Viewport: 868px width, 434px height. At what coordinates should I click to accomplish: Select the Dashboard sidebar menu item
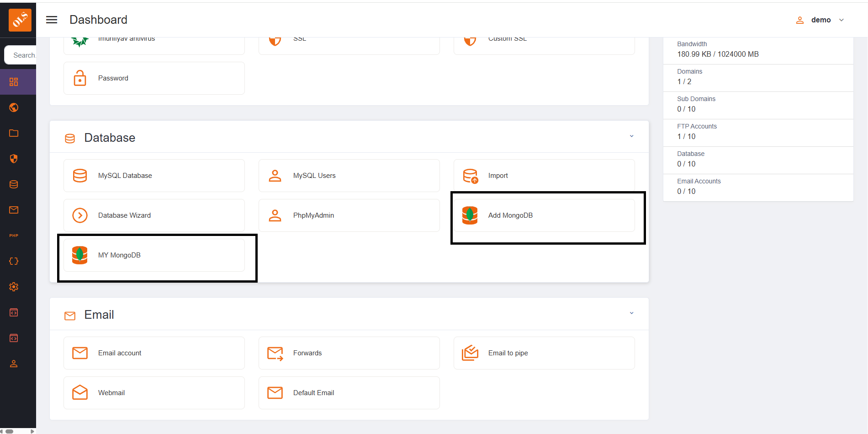14,82
